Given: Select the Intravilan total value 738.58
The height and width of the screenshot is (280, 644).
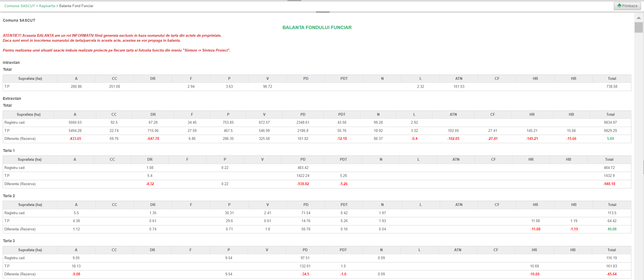Looking at the screenshot, I should (612, 87).
